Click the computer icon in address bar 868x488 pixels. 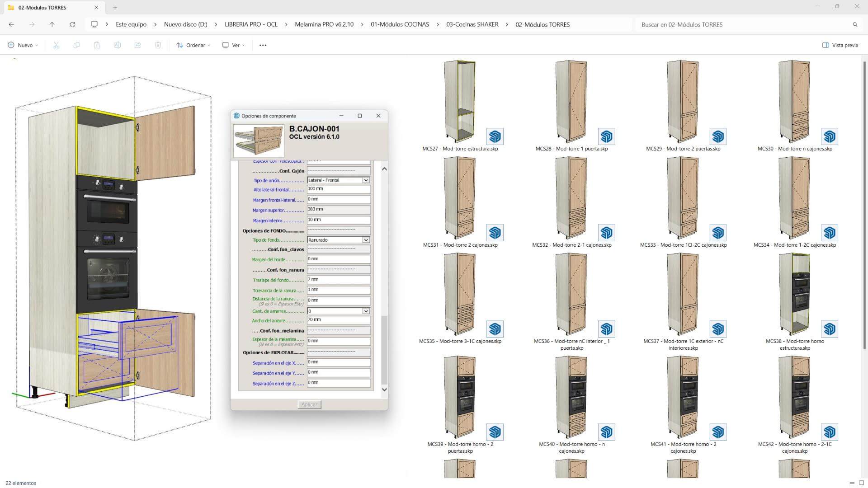click(94, 24)
